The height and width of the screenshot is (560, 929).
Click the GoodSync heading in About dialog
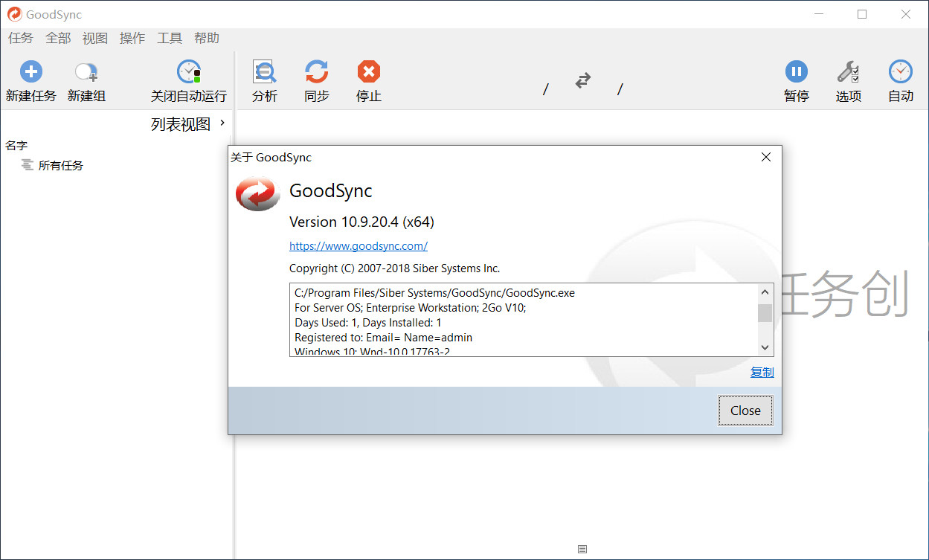330,190
